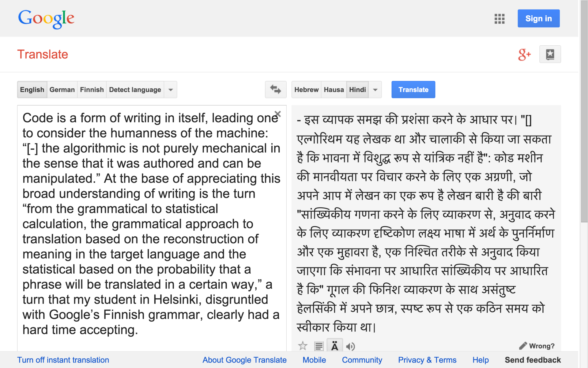Star this translation to save it
This screenshot has height=368, width=588.
(303, 346)
